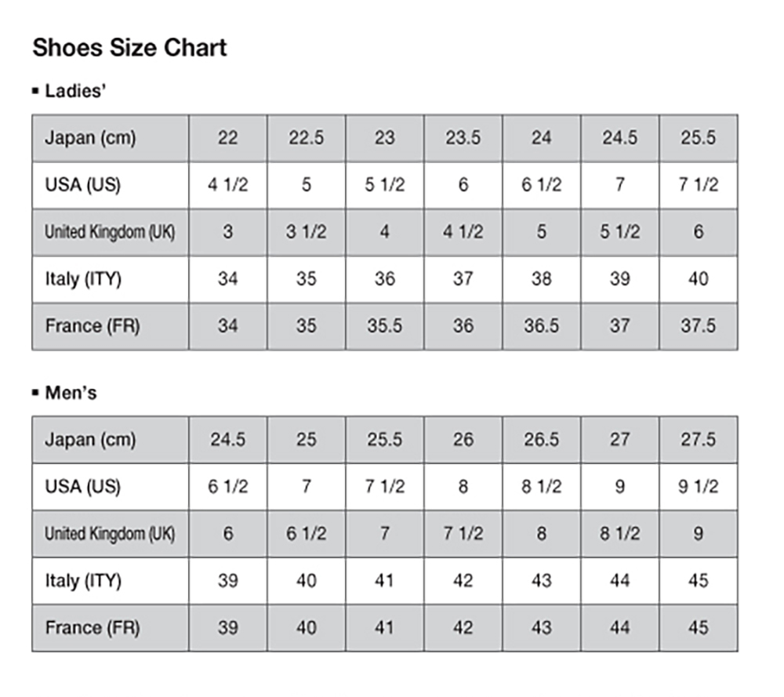Select the Men's section label

71,393
